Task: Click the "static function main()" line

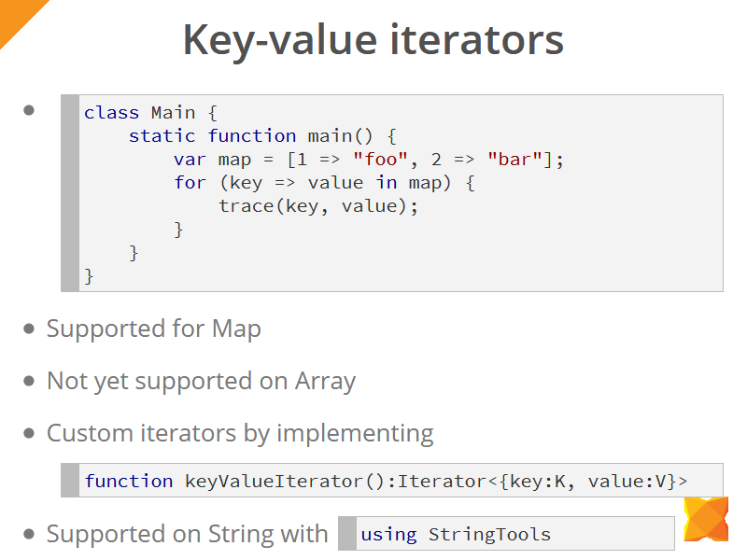Action: [x=262, y=136]
